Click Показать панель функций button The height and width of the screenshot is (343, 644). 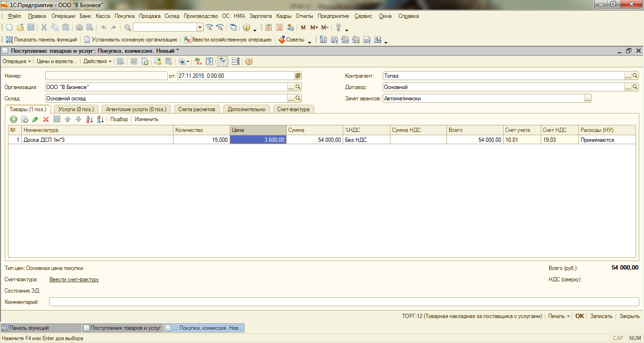click(x=41, y=40)
